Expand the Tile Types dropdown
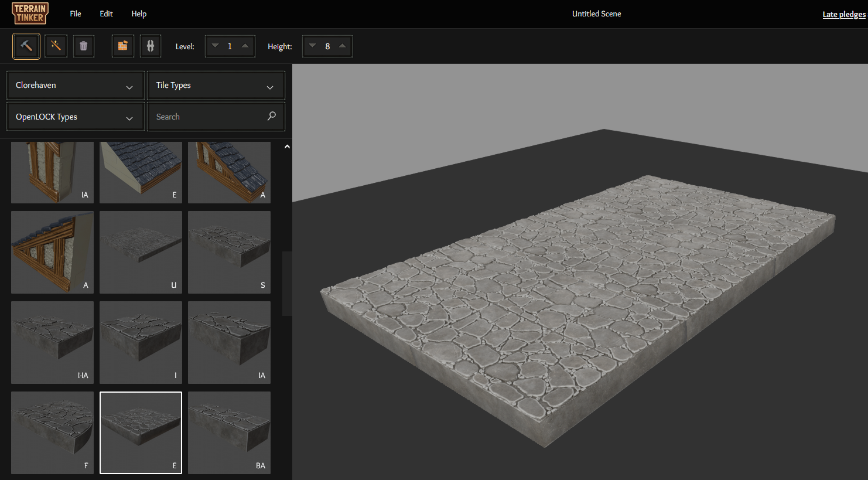The width and height of the screenshot is (868, 480). tap(216, 86)
